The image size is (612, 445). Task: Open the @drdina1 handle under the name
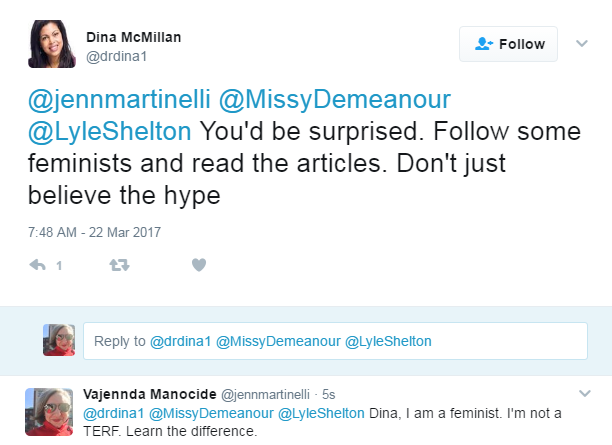116,57
